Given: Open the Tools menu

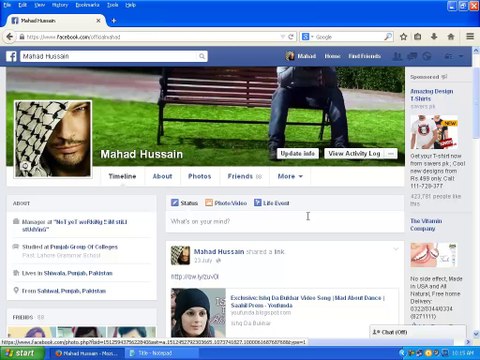Looking at the screenshot, I should tap(113, 5).
